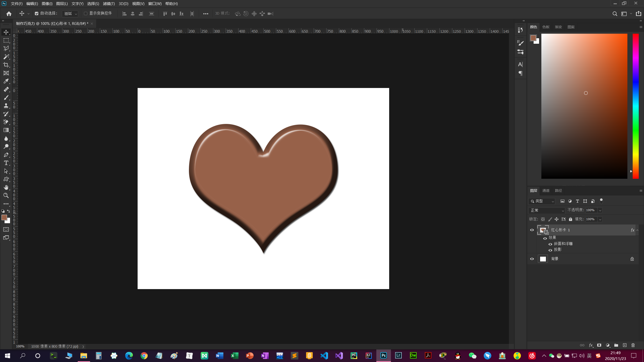Open the 滤镜(T) menu

tap(109, 4)
